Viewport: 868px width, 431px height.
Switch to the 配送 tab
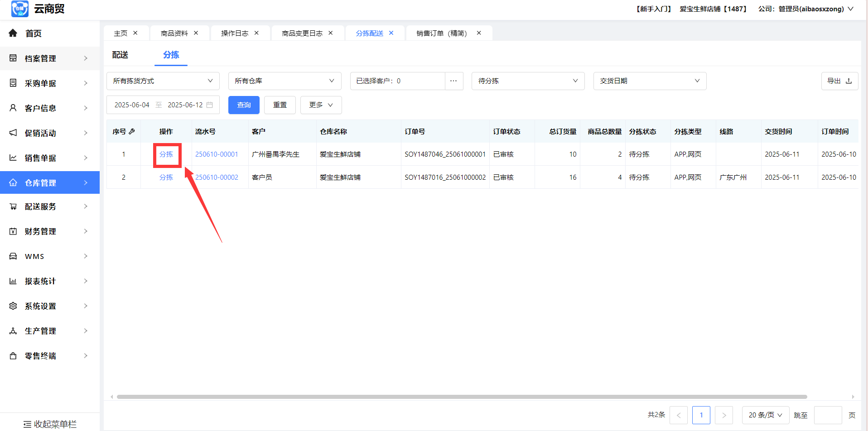pyautogui.click(x=120, y=55)
